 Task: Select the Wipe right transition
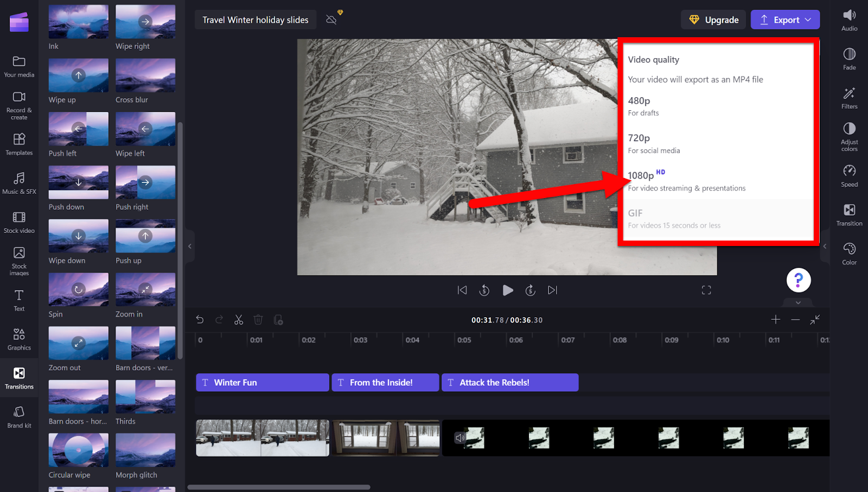point(145,22)
